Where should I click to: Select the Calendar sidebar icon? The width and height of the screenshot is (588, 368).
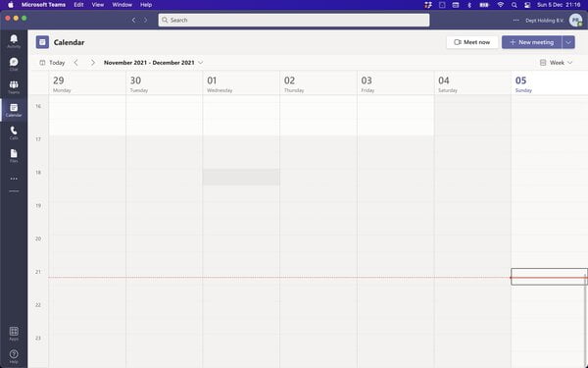[14, 110]
